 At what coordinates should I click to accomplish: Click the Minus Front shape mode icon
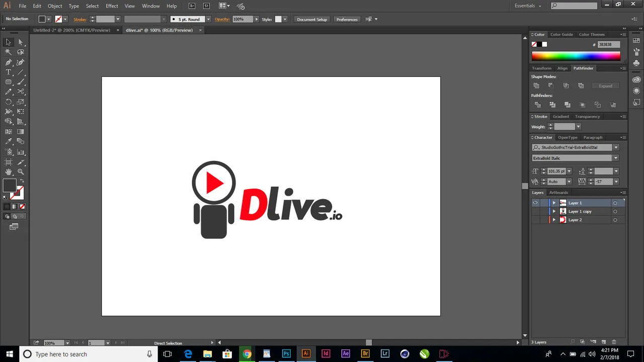[x=551, y=85]
